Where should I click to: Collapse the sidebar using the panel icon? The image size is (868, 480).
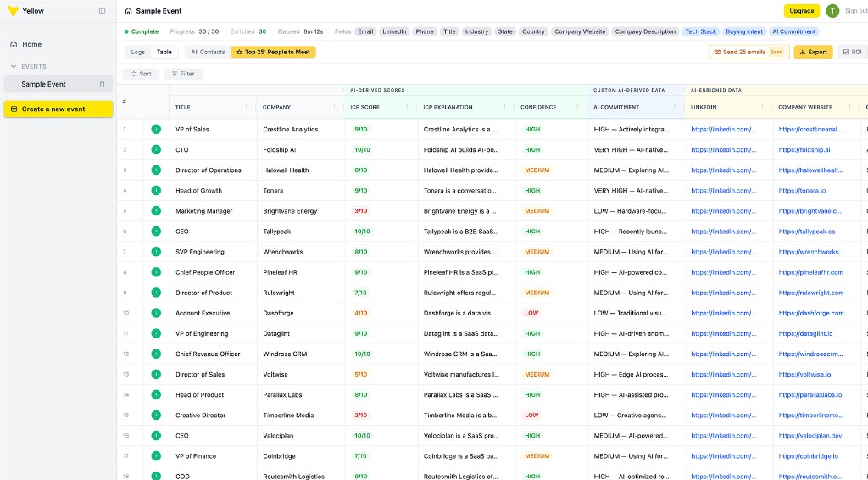[x=103, y=11]
